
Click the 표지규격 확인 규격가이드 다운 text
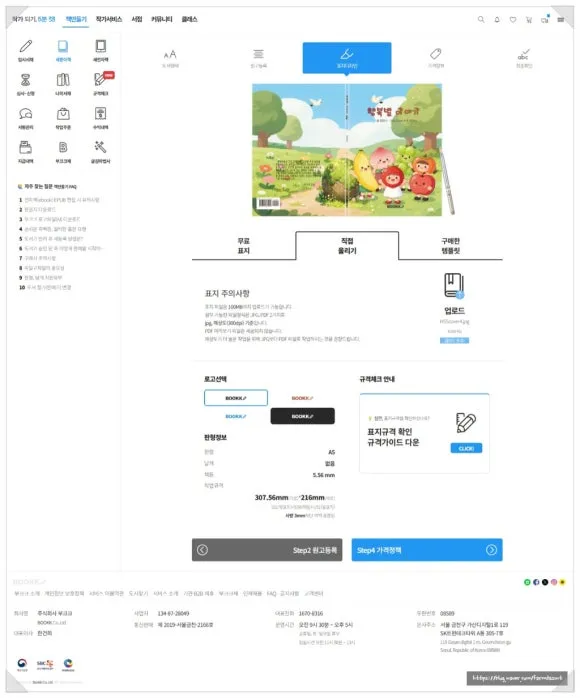tap(393, 437)
